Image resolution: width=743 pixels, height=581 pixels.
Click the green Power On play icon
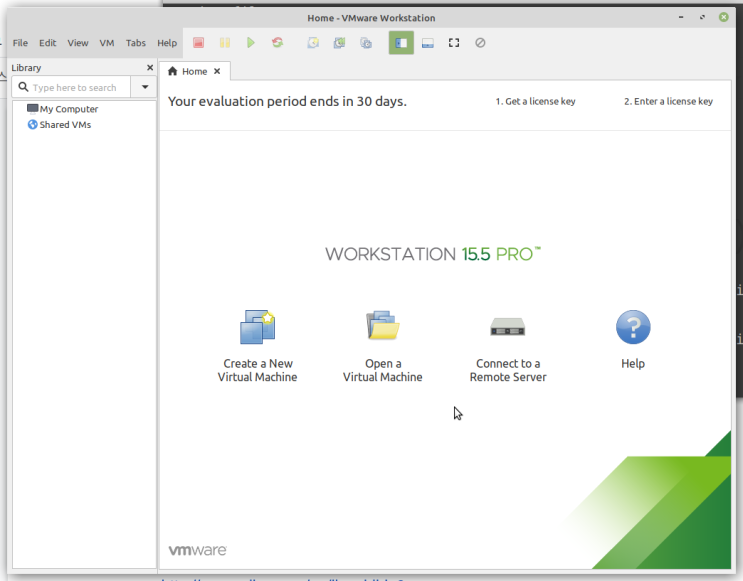point(251,43)
